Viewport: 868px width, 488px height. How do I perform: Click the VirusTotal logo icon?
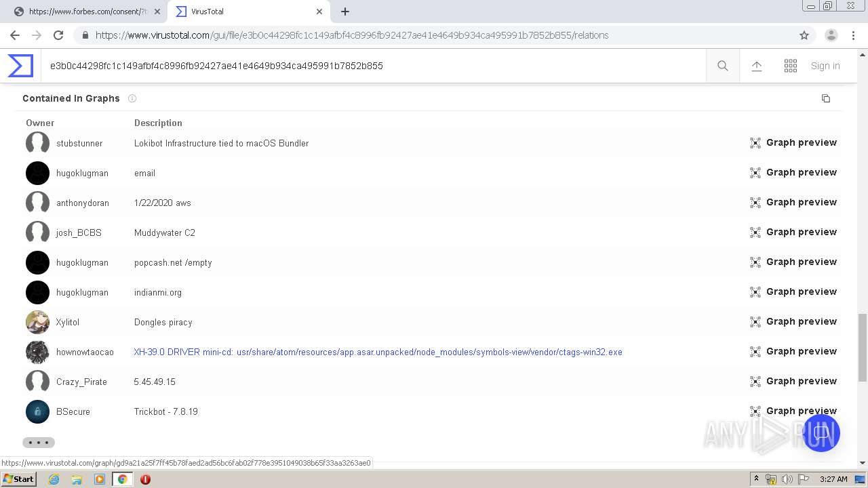click(x=20, y=66)
